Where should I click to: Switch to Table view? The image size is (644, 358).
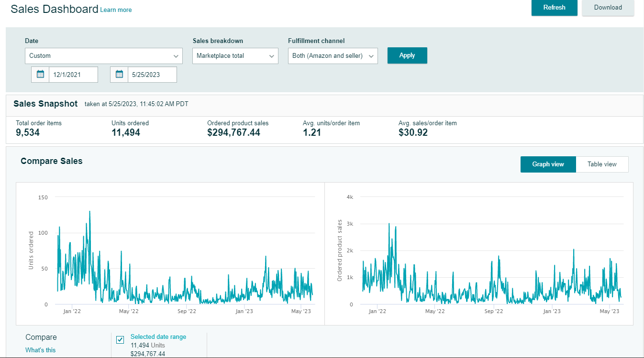click(602, 164)
